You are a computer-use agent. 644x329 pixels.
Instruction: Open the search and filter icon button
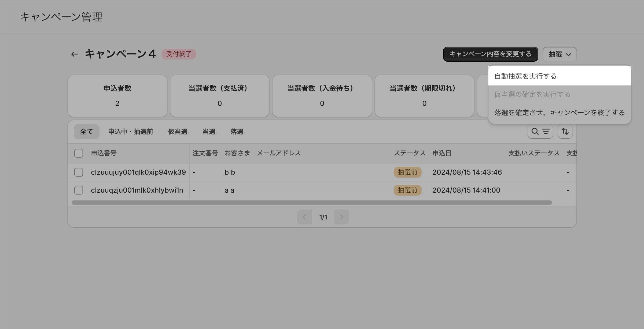(540, 131)
